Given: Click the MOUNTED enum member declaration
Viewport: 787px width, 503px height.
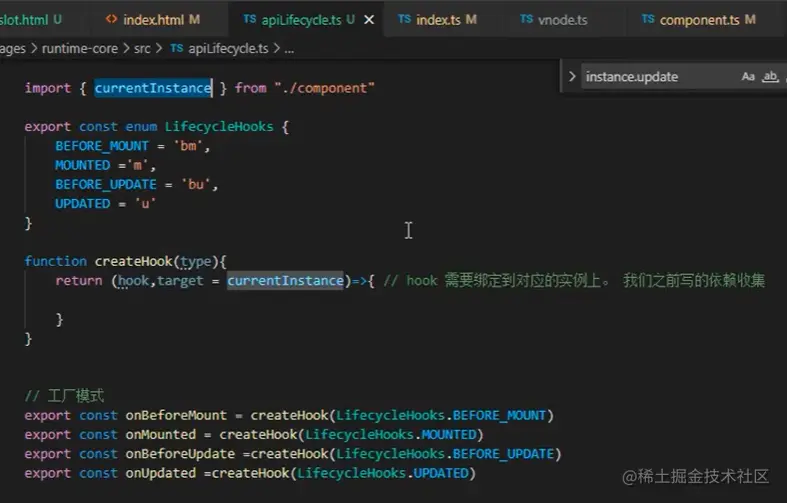Looking at the screenshot, I should pyautogui.click(x=82, y=165).
